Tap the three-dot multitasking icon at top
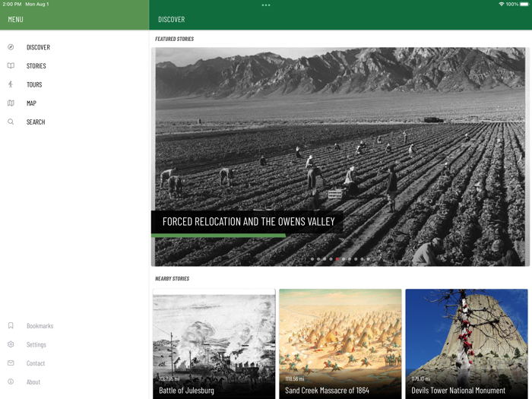The height and width of the screenshot is (399, 532). tap(266, 5)
